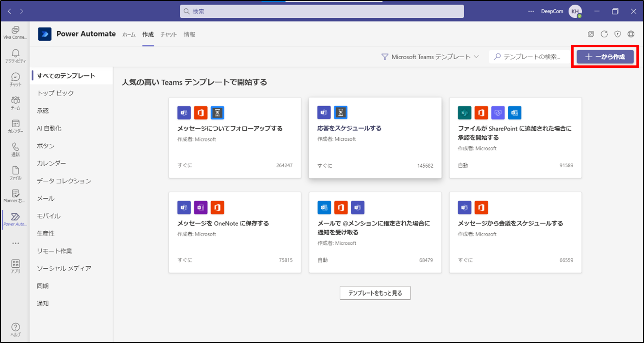This screenshot has height=343, width=644.
Task: Click Teams icon on メッセージについてフォローアップする card
Action: [184, 113]
